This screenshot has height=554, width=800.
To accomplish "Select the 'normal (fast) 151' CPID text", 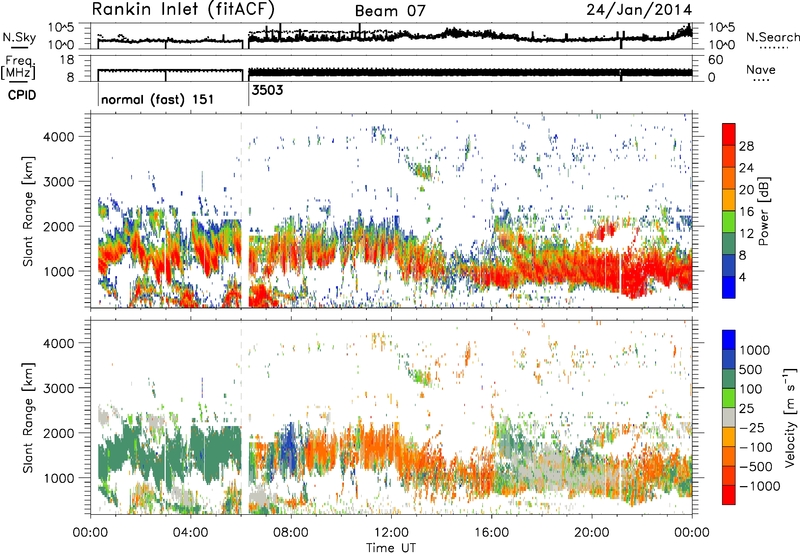I will tap(157, 99).
